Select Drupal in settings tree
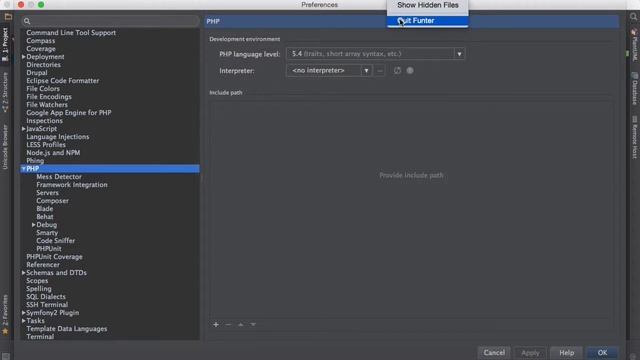The width and height of the screenshot is (640, 360). click(x=37, y=73)
